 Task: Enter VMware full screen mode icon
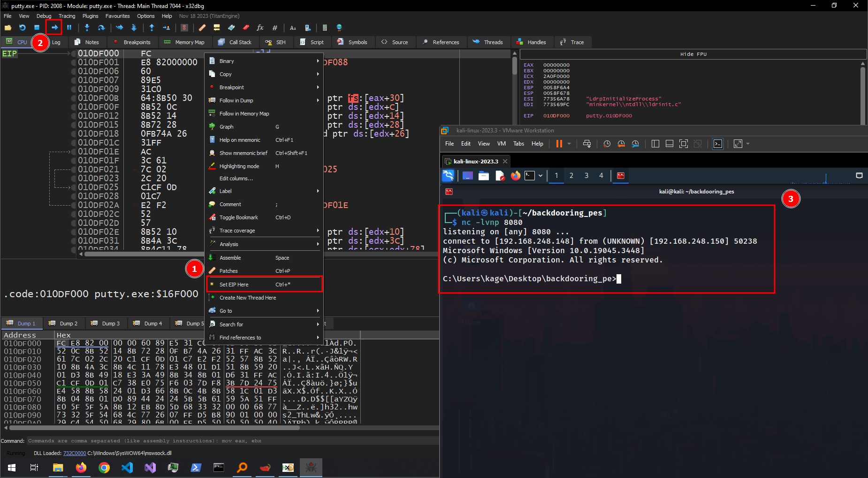coord(684,144)
